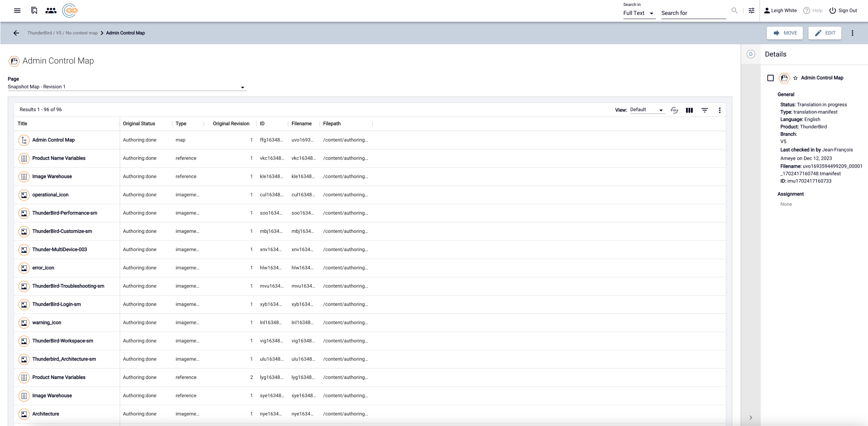Open the Thunderbird_Architecture-sm row title
Image resolution: width=868 pixels, height=426 pixels.
[64, 359]
